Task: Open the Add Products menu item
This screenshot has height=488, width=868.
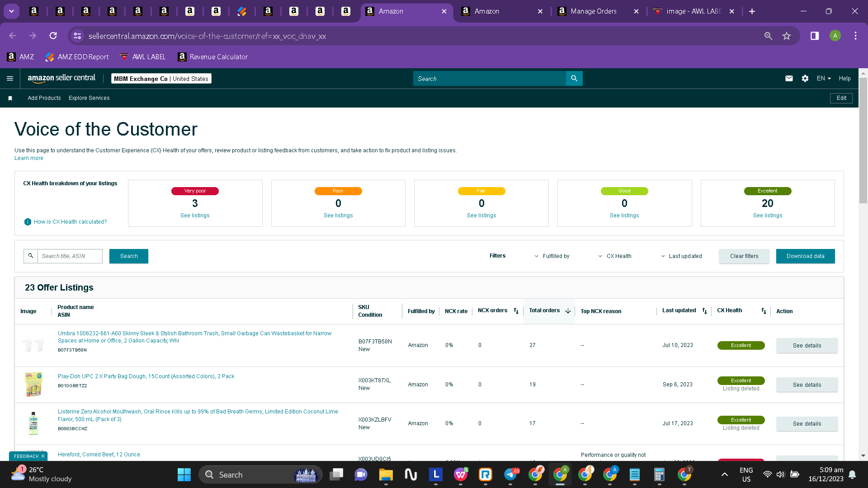Action: coord(44,98)
